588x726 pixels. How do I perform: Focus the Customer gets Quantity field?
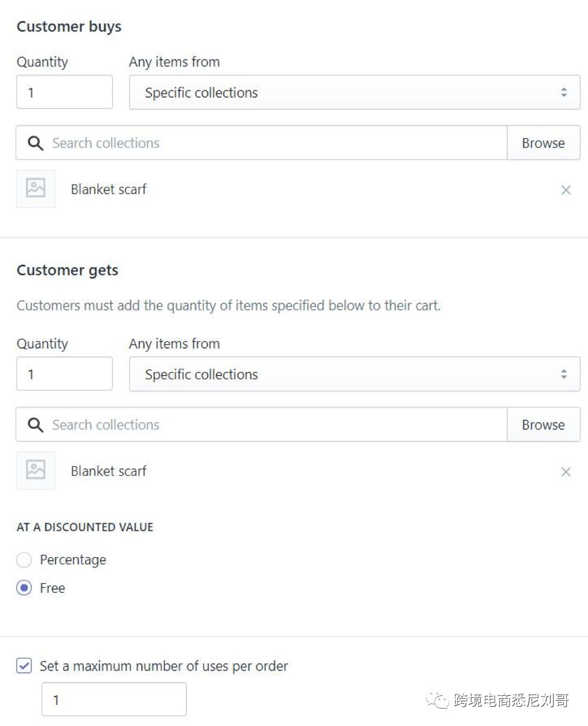click(65, 374)
